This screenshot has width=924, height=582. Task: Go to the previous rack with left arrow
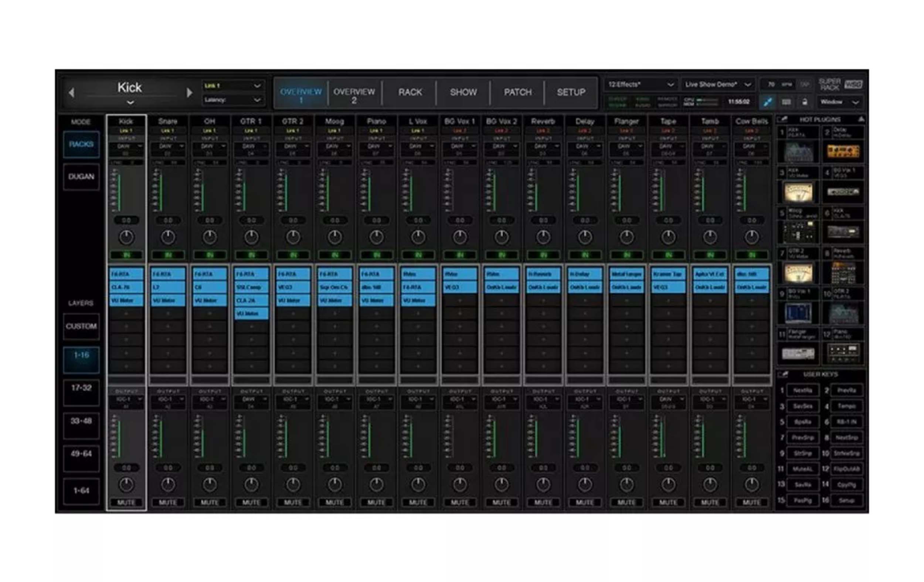[71, 92]
